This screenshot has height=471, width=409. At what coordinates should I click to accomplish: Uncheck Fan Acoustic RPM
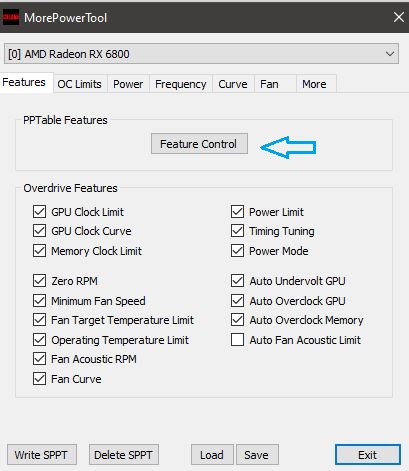click(x=39, y=359)
